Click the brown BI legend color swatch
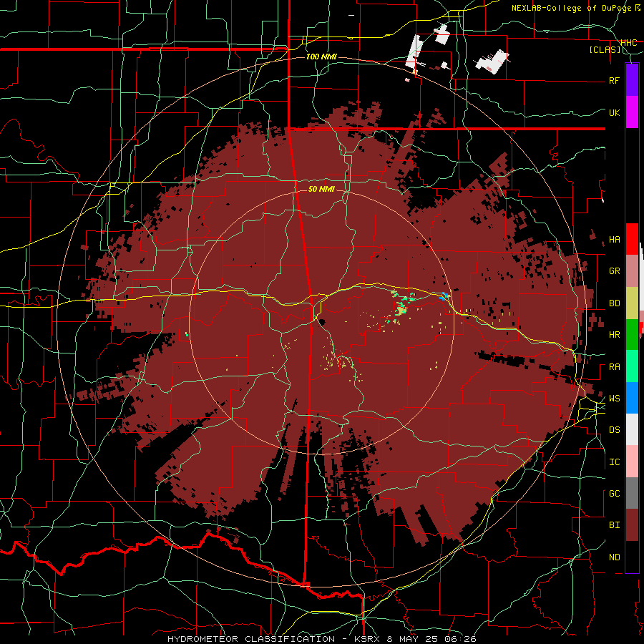Viewport: 644px width, 644px height. point(632,525)
